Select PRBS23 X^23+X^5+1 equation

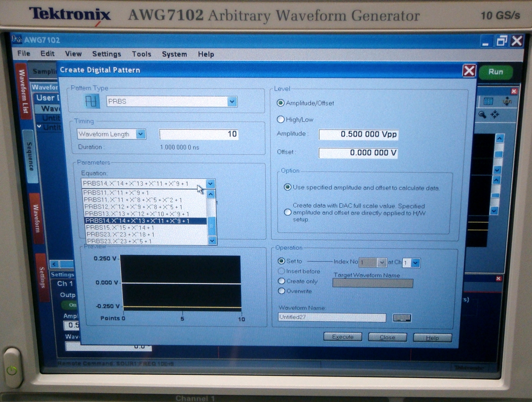click(147, 241)
